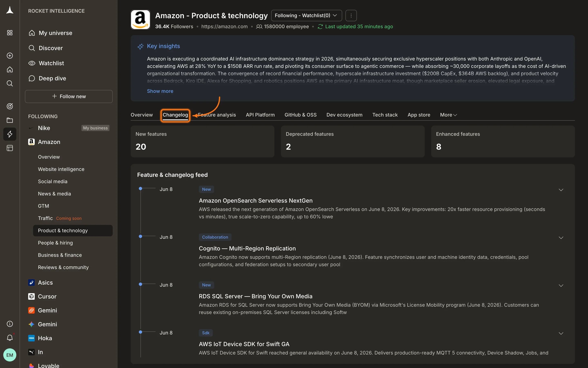The height and width of the screenshot is (368, 588).
Task: Click the Key insights sparkle icon
Action: (140, 46)
